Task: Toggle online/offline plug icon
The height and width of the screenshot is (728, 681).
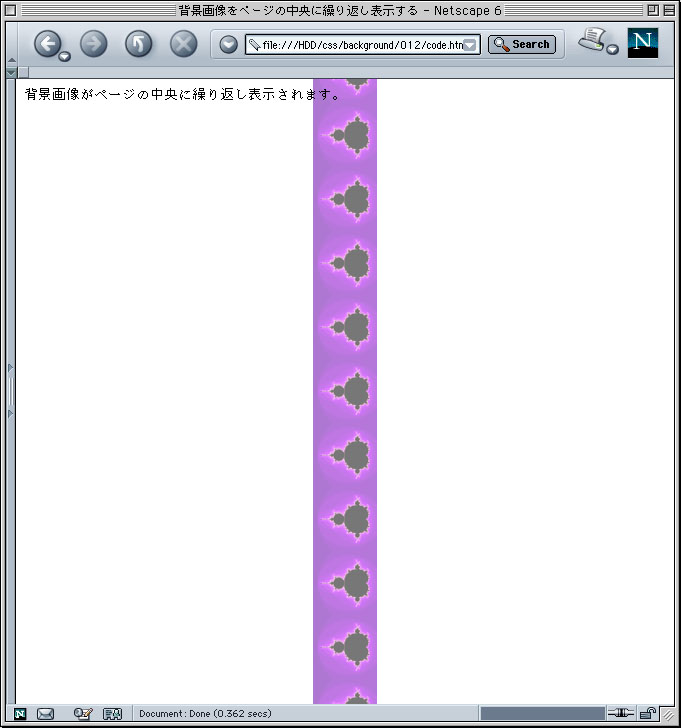Action: (x=621, y=713)
